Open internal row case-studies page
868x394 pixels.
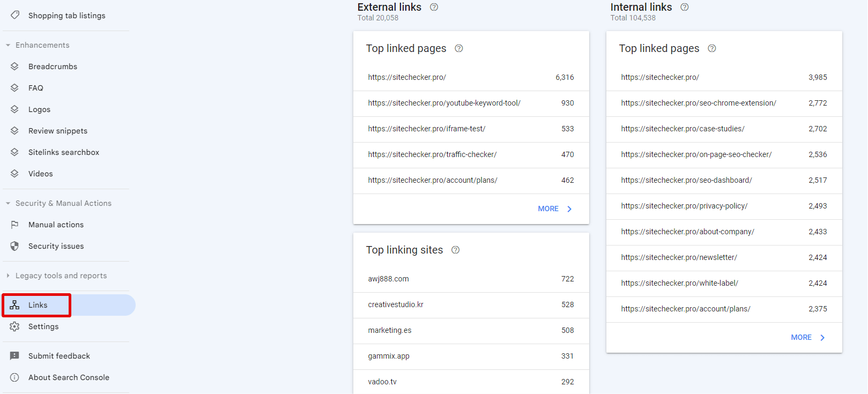pyautogui.click(x=724, y=129)
